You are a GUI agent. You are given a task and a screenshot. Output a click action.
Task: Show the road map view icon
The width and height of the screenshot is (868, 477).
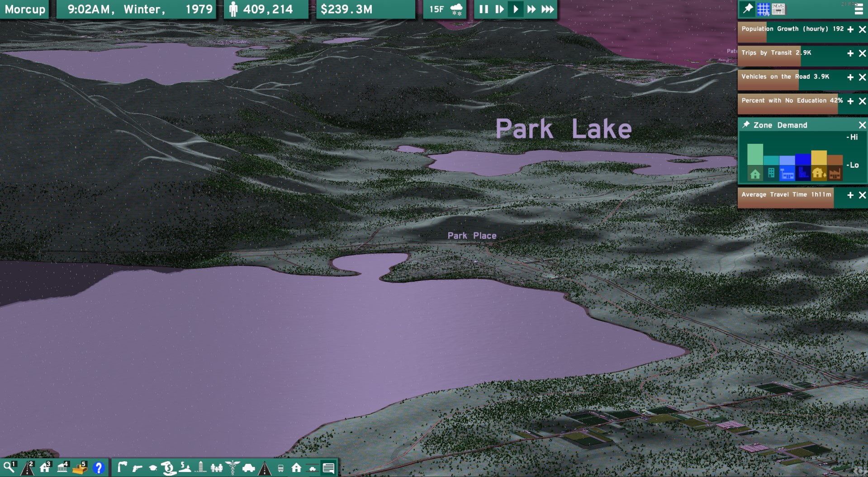click(265, 468)
